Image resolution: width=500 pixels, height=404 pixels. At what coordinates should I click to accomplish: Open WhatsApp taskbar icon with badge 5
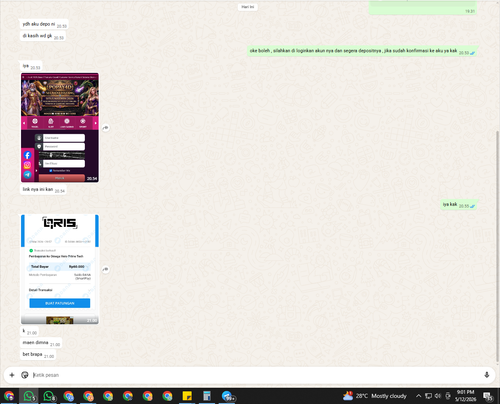click(x=29, y=396)
